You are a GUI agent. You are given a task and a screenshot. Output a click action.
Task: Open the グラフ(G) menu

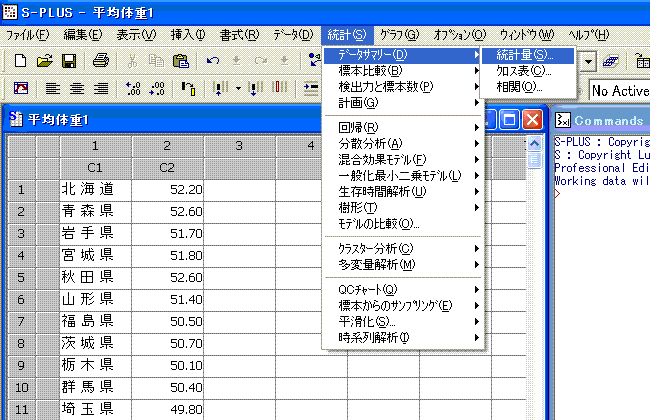pos(400,35)
